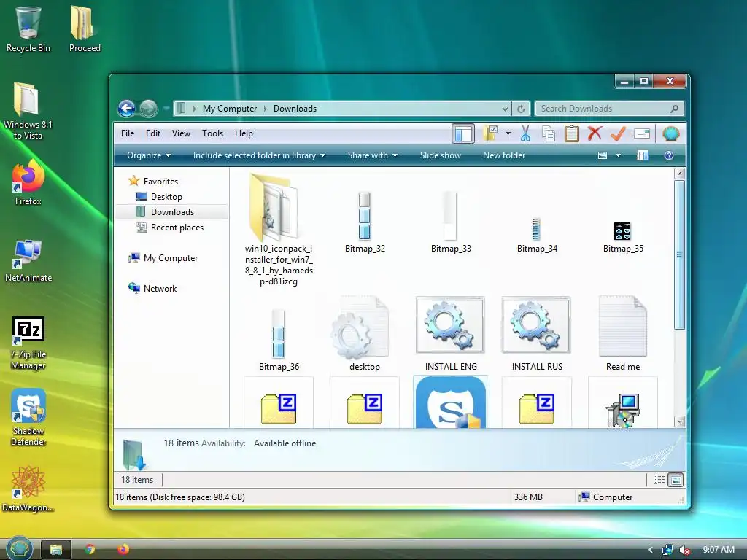
Task: Select the Bitmap_33 file
Action: pyautogui.click(x=451, y=222)
